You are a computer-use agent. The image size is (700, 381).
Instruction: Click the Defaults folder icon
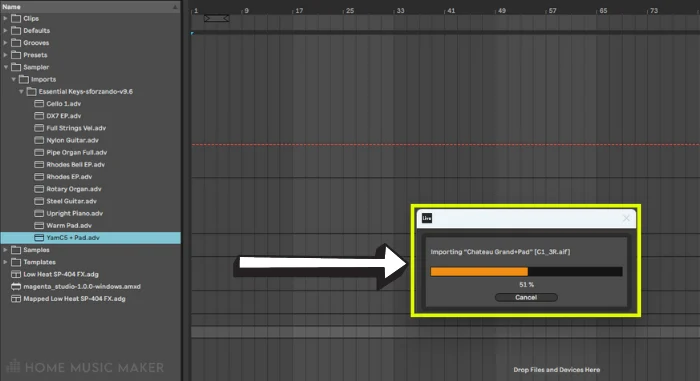click(x=16, y=30)
